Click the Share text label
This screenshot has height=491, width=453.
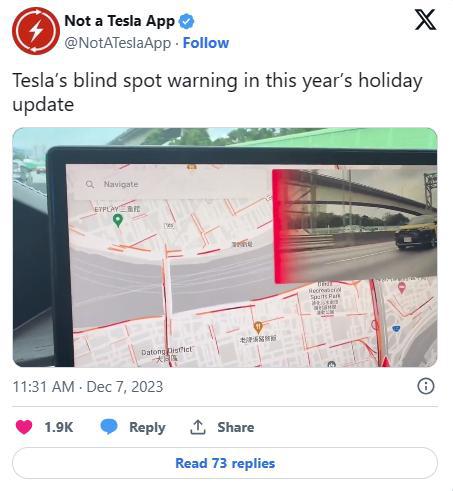point(236,427)
